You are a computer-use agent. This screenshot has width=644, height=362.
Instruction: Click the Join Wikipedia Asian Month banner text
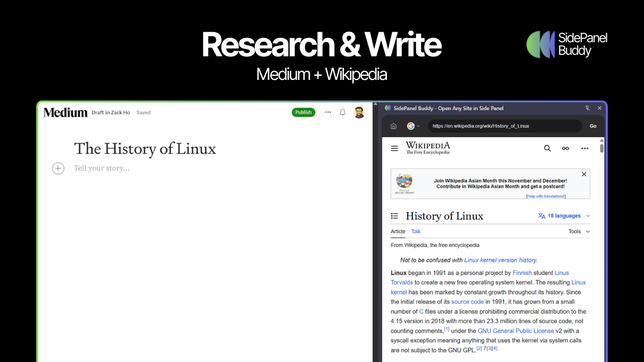500,184
